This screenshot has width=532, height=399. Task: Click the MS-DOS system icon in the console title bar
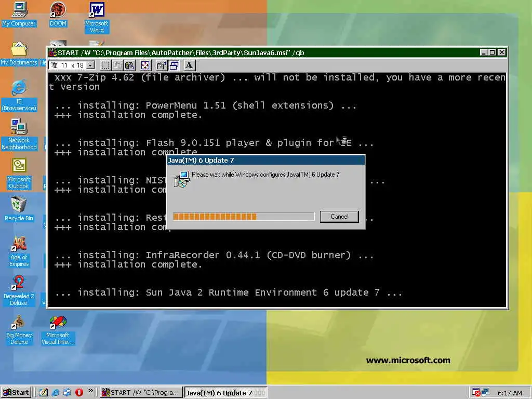click(x=52, y=52)
